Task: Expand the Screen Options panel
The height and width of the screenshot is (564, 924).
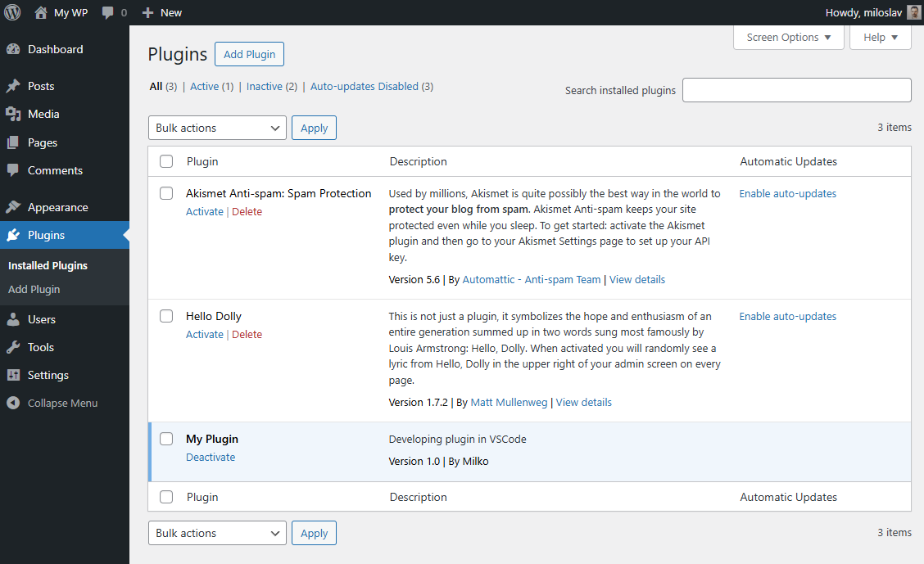Action: point(787,37)
